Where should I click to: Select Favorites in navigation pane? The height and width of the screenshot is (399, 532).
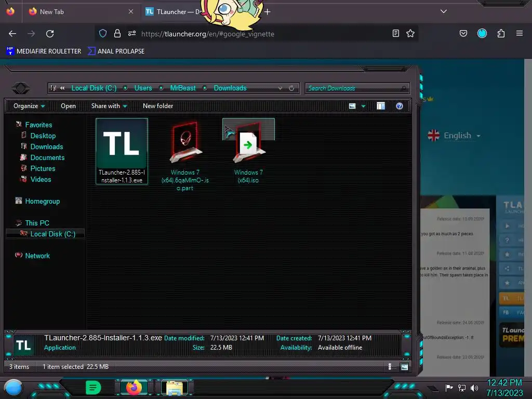click(38, 125)
